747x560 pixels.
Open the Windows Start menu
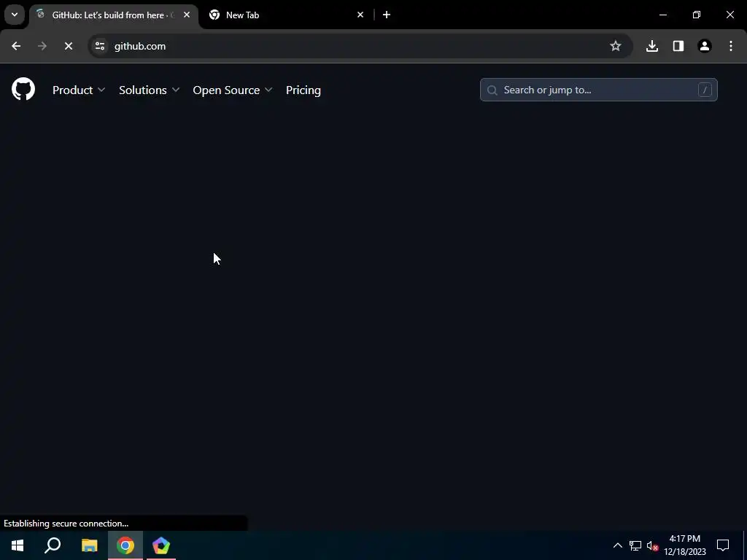tap(18, 545)
